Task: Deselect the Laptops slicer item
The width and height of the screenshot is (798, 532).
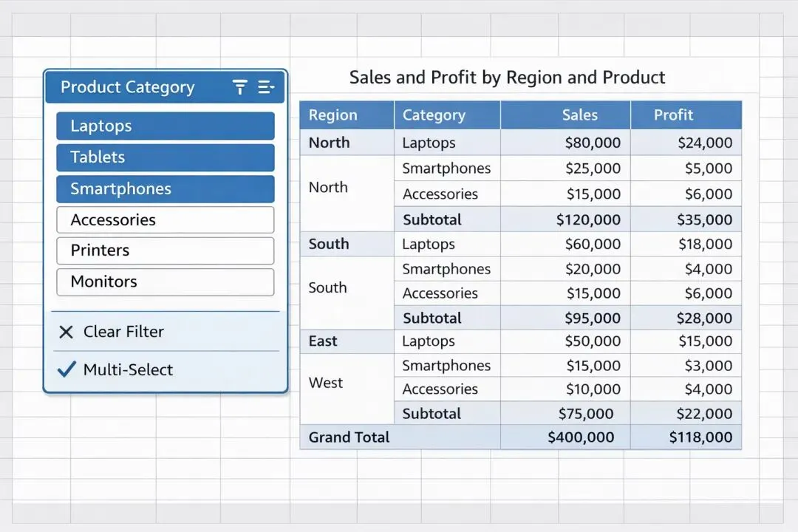Action: pos(166,126)
